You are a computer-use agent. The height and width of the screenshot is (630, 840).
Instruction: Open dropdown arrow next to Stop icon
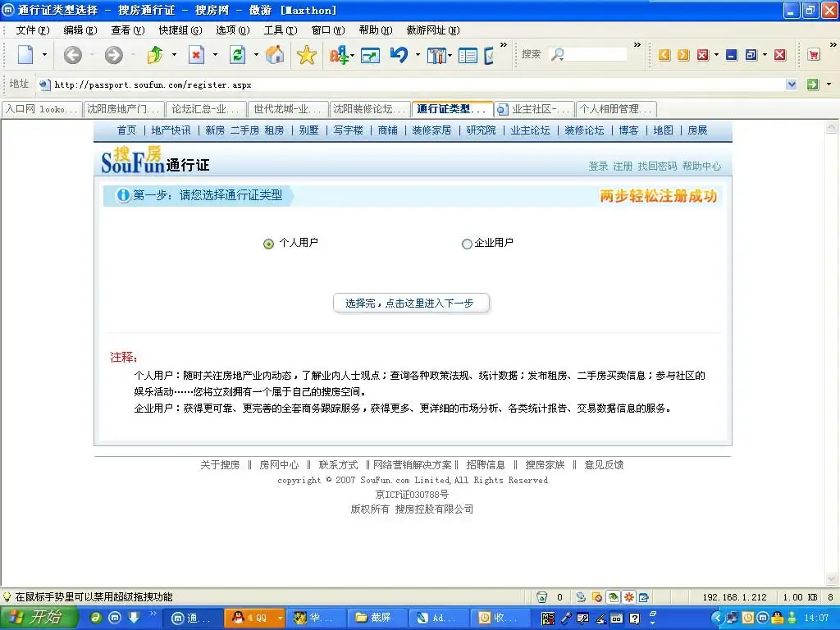tap(216, 55)
